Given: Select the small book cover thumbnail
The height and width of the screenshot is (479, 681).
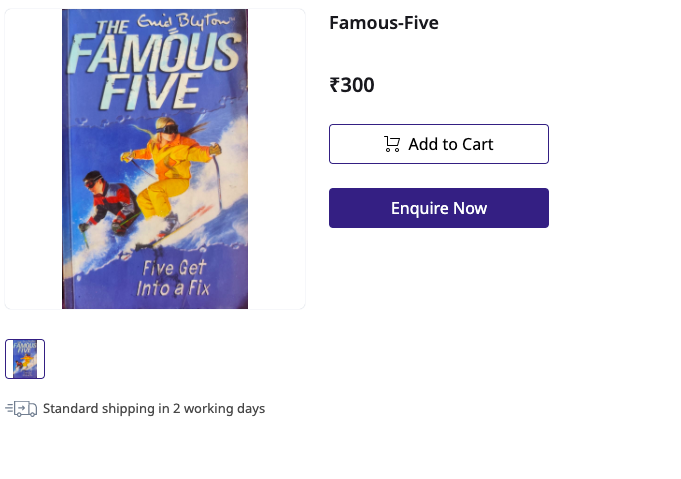Looking at the screenshot, I should click(25, 359).
